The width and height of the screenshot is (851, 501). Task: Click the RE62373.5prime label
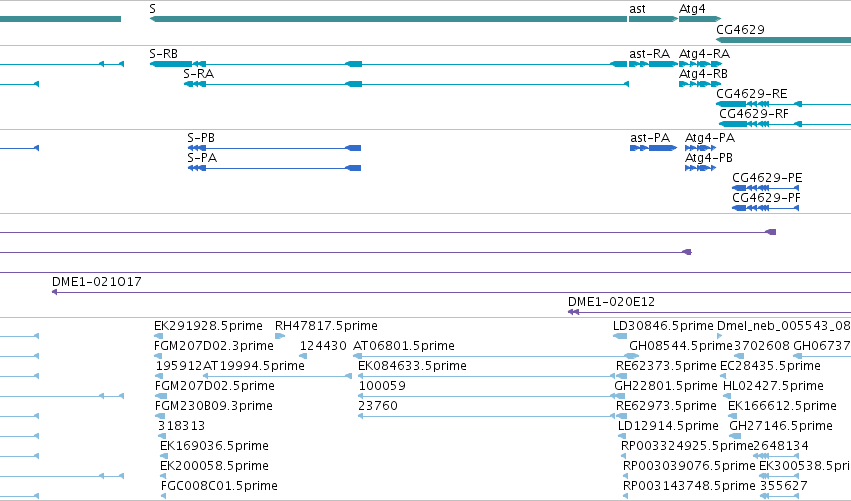(x=666, y=366)
